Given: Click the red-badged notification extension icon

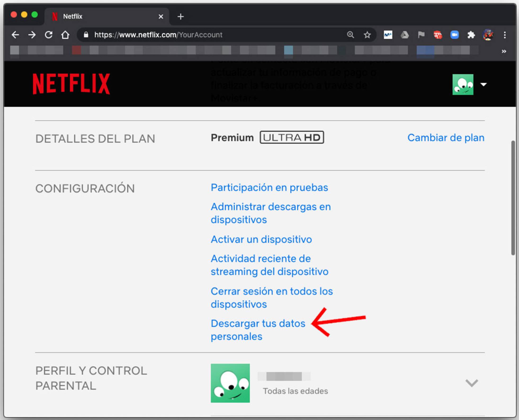Looking at the screenshot, I should (437, 35).
